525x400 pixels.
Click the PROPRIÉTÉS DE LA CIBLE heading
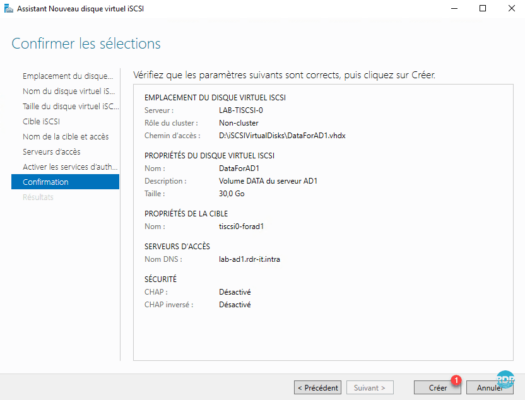tap(186, 214)
